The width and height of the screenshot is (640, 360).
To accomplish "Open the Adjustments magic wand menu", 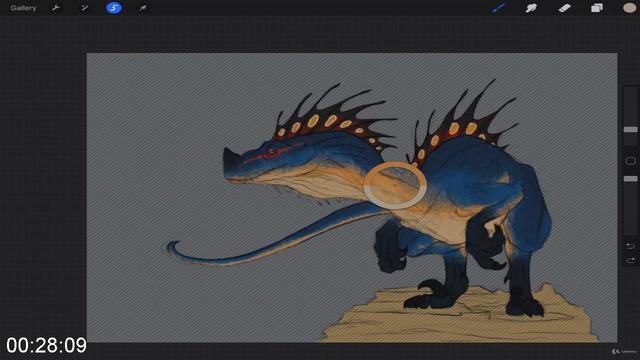I will [84, 8].
